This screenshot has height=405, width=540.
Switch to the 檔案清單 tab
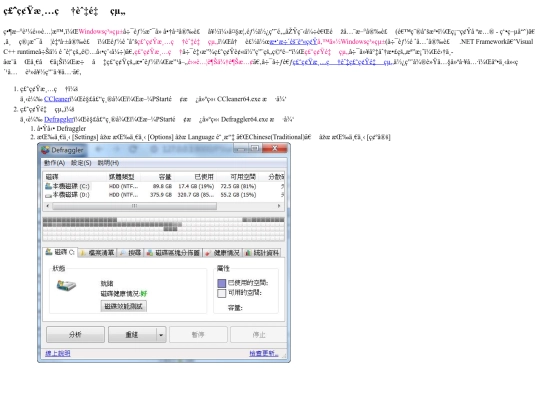click(x=97, y=253)
